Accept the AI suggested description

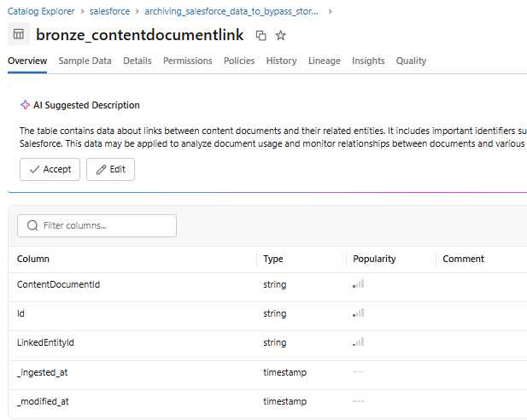point(50,169)
